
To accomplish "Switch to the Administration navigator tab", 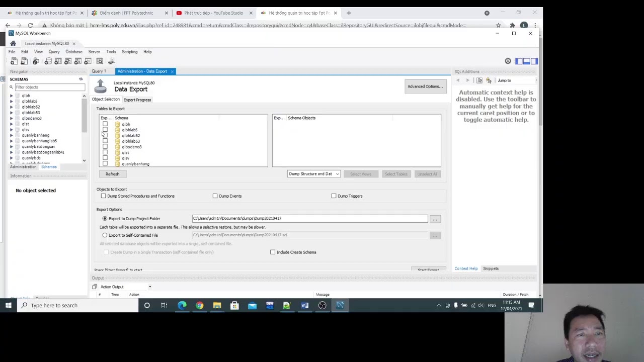I will click(24, 167).
